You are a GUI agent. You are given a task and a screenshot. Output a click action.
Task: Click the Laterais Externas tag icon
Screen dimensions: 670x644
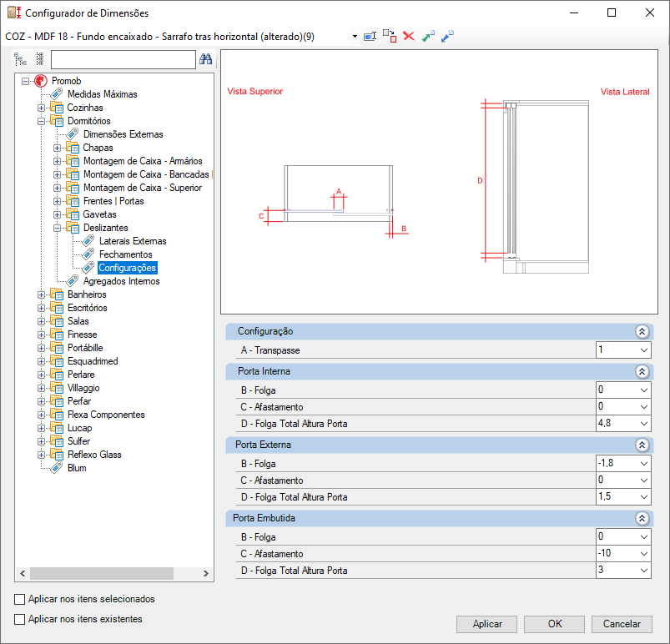(x=88, y=241)
